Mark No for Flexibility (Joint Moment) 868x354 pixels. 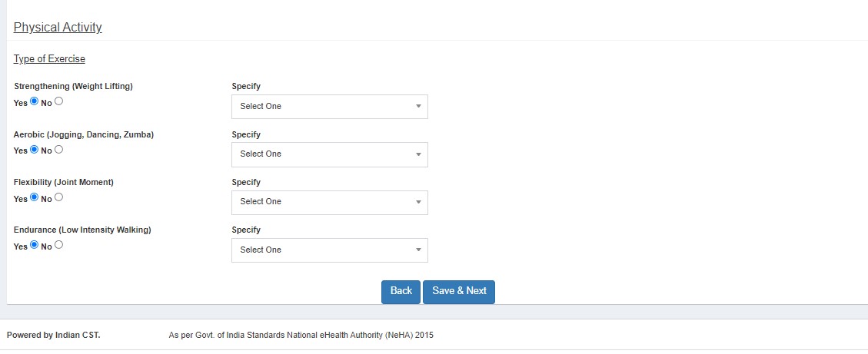(x=59, y=197)
